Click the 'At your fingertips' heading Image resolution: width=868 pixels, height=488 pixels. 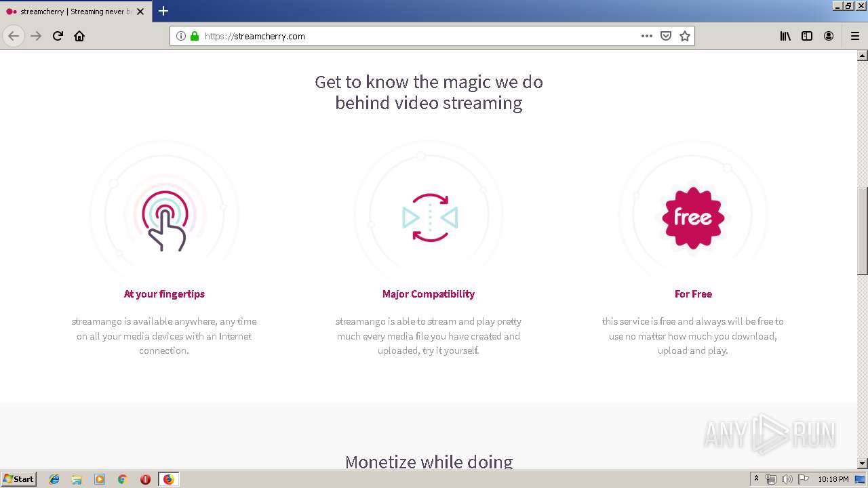click(164, 294)
